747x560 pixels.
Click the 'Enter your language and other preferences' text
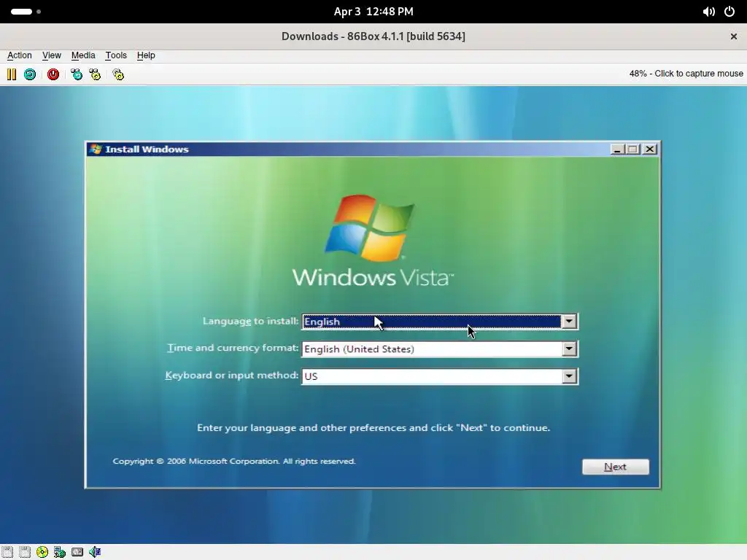[x=373, y=427]
